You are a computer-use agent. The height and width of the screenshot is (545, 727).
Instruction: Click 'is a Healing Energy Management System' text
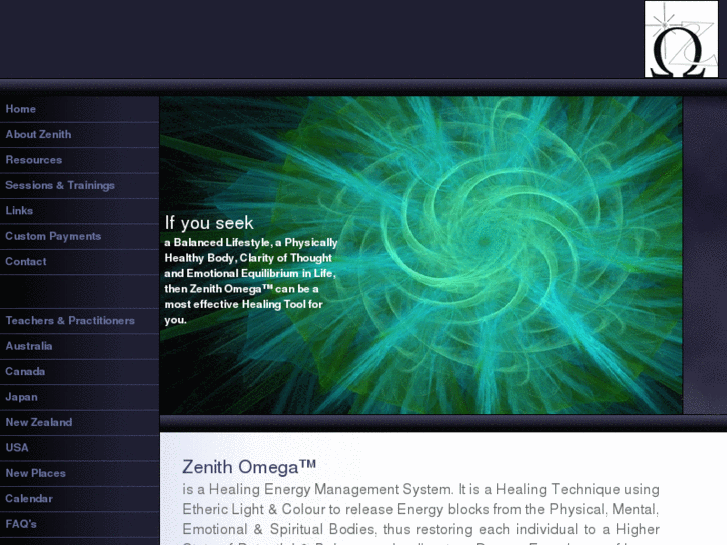(x=317, y=489)
